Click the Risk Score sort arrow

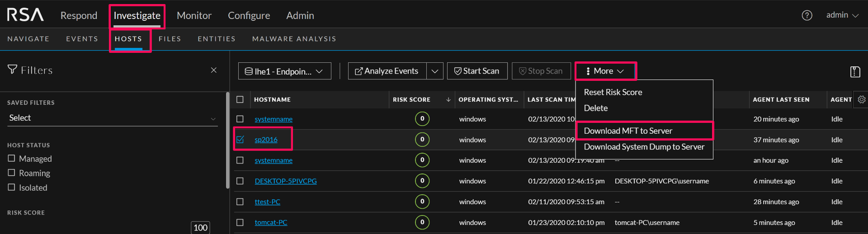click(x=448, y=99)
